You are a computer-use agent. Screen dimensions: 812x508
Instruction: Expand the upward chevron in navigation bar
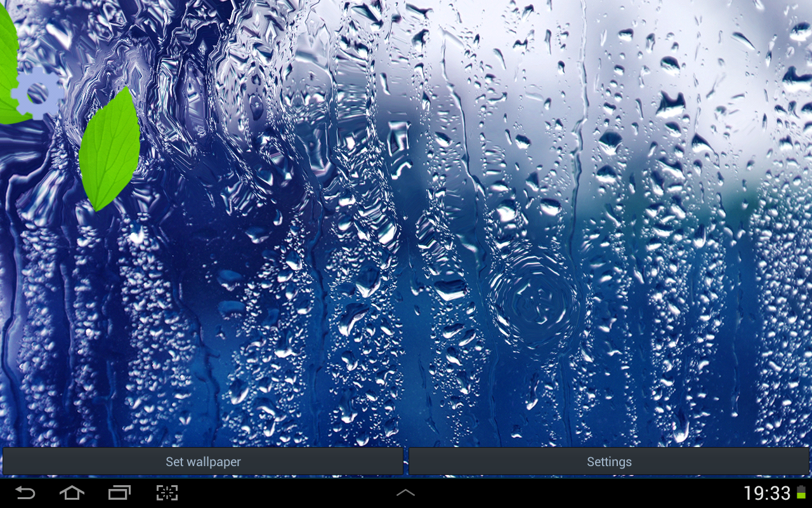tap(405, 493)
